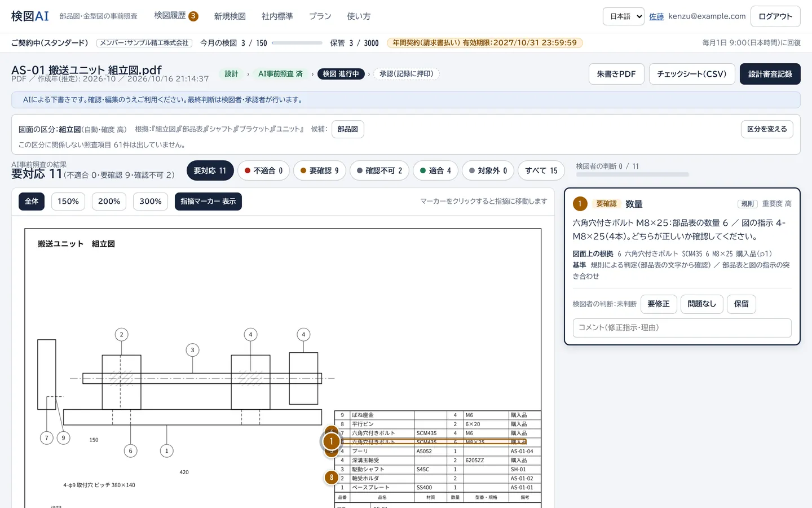Open the プラン page
812x508 pixels.
point(320,16)
